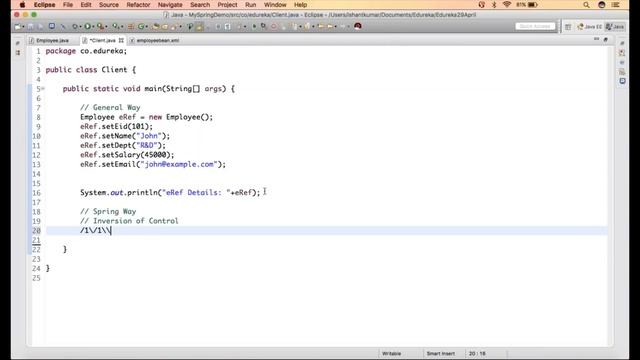The width and height of the screenshot is (640, 360).
Task: Maximize the editor area
Action: point(606,39)
